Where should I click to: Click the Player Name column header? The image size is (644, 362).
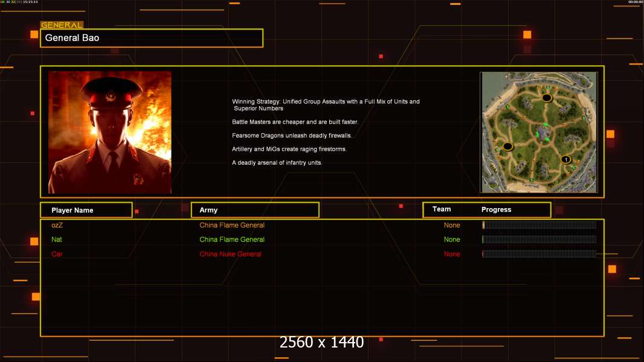point(86,210)
